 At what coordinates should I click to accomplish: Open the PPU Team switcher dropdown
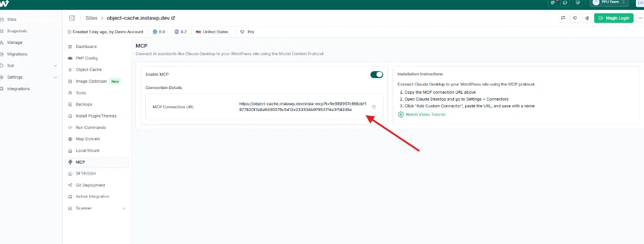(x=609, y=3)
